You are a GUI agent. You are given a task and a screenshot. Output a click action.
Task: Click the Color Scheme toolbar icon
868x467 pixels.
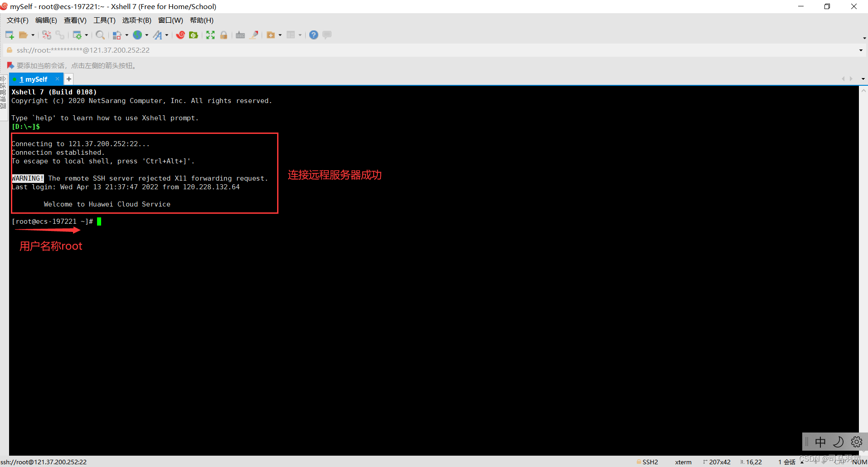[x=117, y=35]
